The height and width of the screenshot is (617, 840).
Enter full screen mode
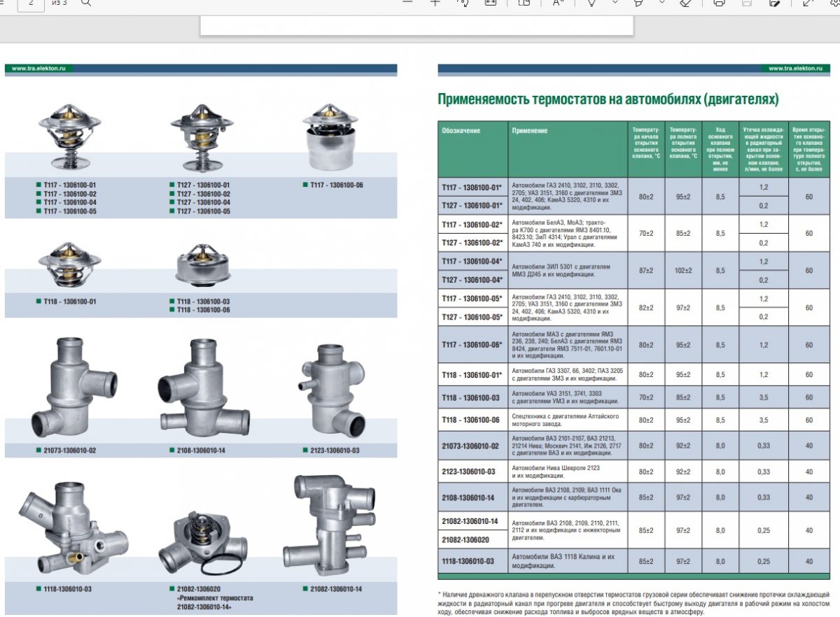807,3
